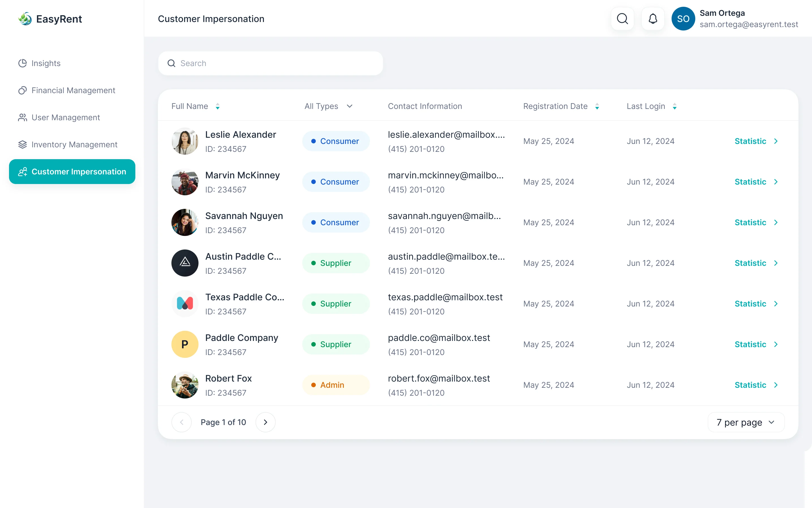
Task: Sort by Full Name arrows icon
Action: click(218, 106)
